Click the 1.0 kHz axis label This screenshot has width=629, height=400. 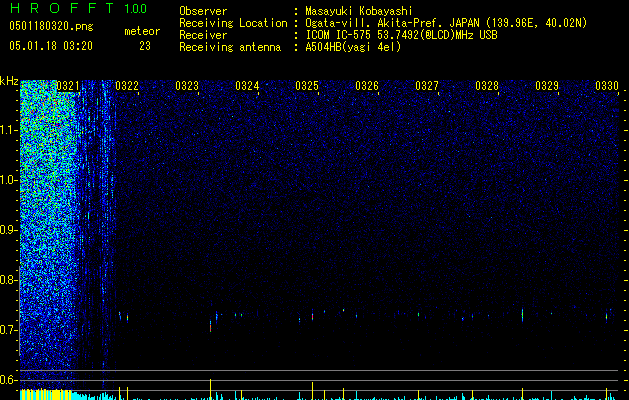click(x=9, y=180)
